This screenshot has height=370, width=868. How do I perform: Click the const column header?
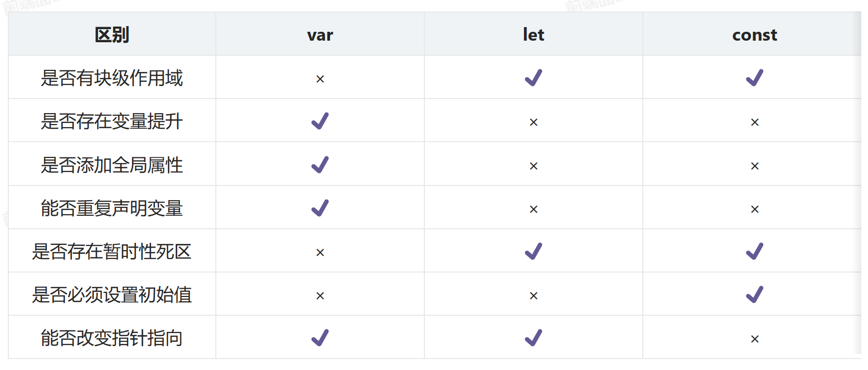coord(754,35)
